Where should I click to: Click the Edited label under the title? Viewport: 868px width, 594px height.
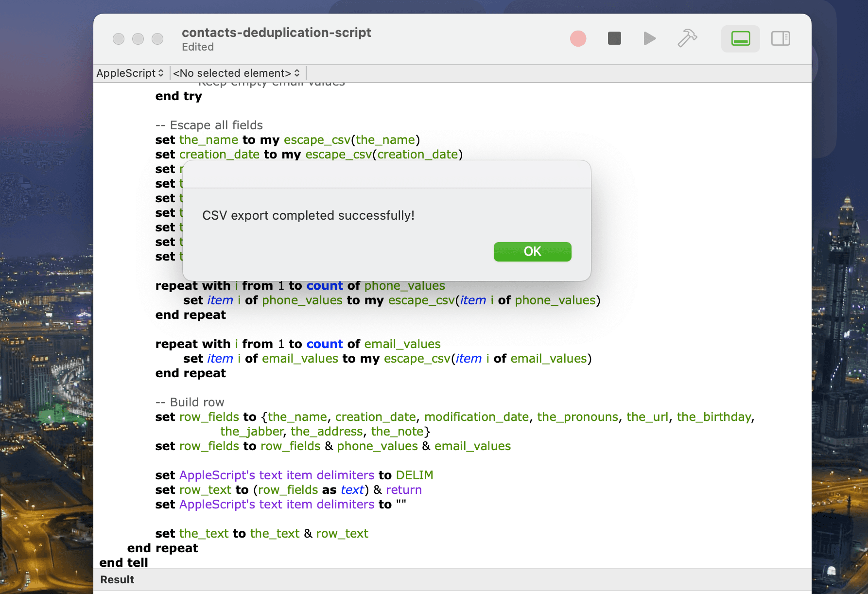(197, 47)
